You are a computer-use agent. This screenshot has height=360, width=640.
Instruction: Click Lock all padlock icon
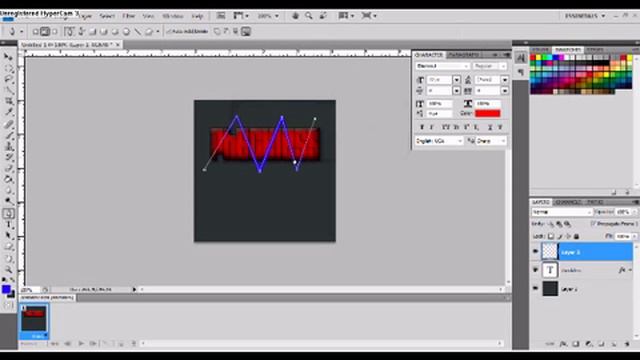tap(576, 236)
